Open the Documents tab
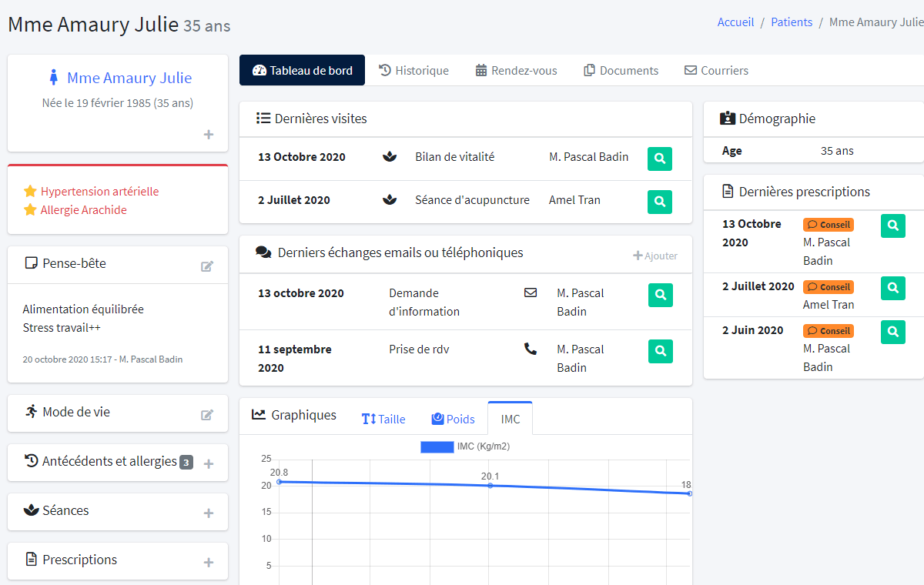 pyautogui.click(x=621, y=70)
